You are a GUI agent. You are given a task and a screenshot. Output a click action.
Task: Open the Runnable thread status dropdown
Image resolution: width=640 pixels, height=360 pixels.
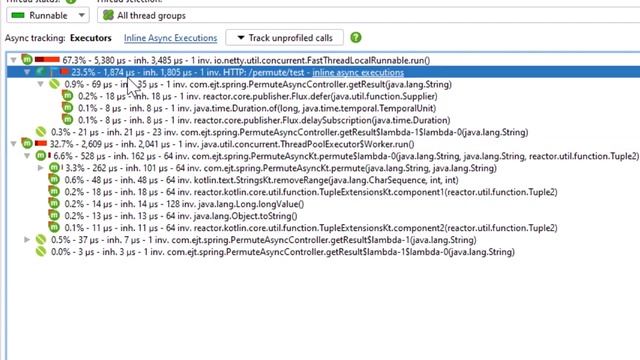pos(47,16)
